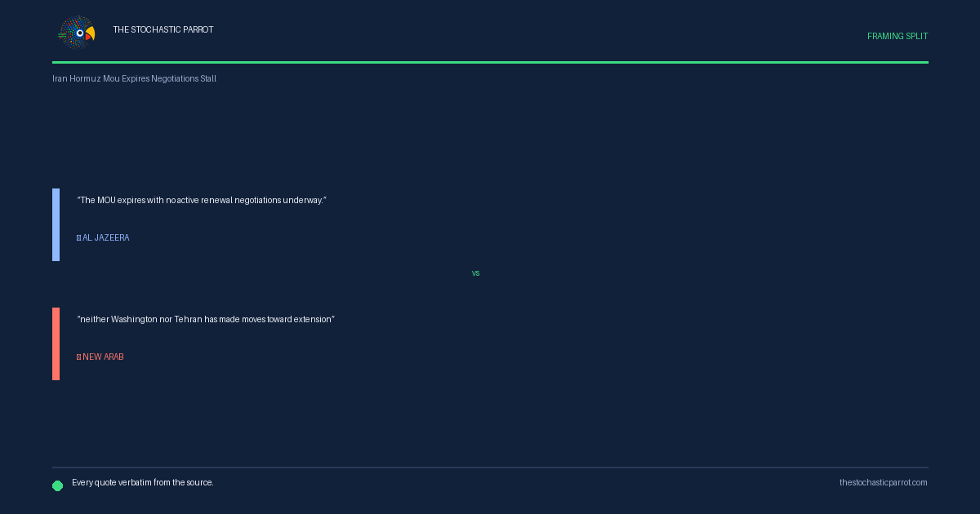
Task: Click the colorful parrot logo
Action: click(x=77, y=33)
